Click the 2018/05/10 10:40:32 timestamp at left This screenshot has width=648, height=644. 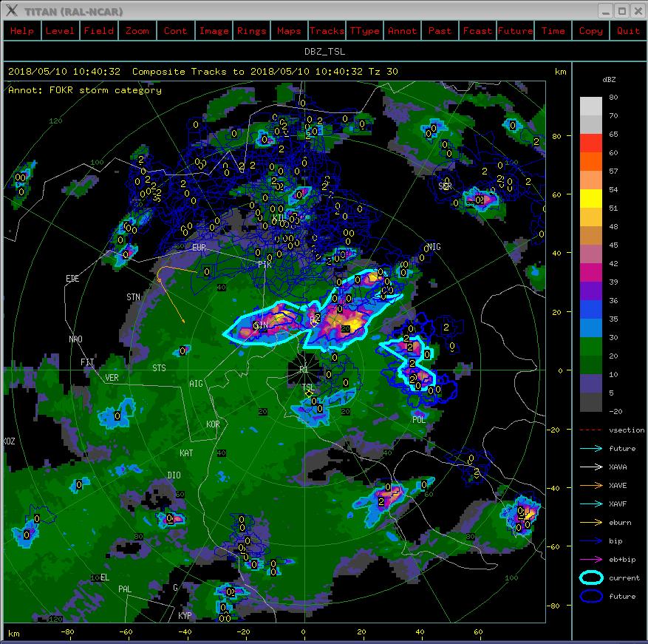pyautogui.click(x=64, y=72)
